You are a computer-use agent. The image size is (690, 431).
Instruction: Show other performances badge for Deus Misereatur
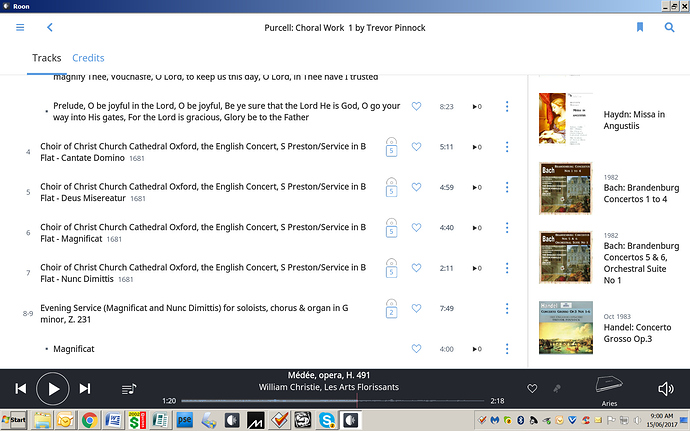click(391, 188)
